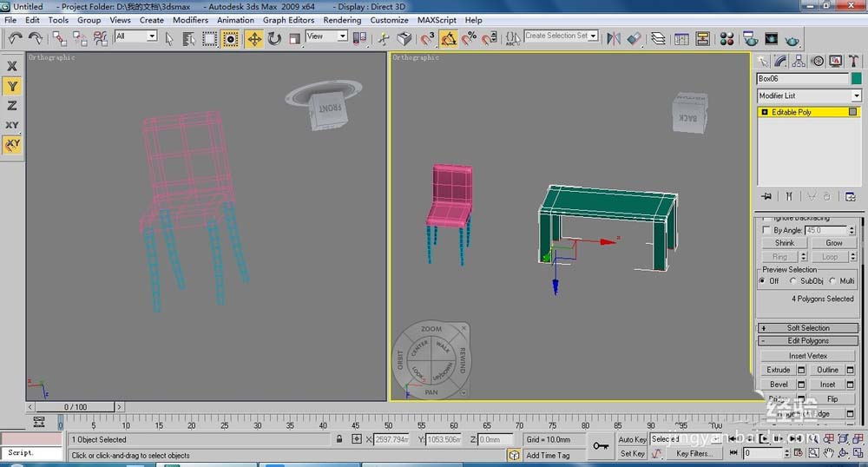
Task: Click the Mirror tool icon
Action: 614,38
